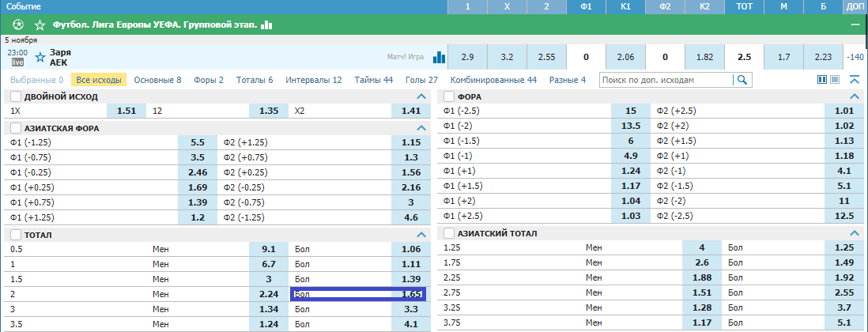Select Ф1 (+0.75) odds 1.39
This screenshot has width=868, height=332.
pos(198,202)
